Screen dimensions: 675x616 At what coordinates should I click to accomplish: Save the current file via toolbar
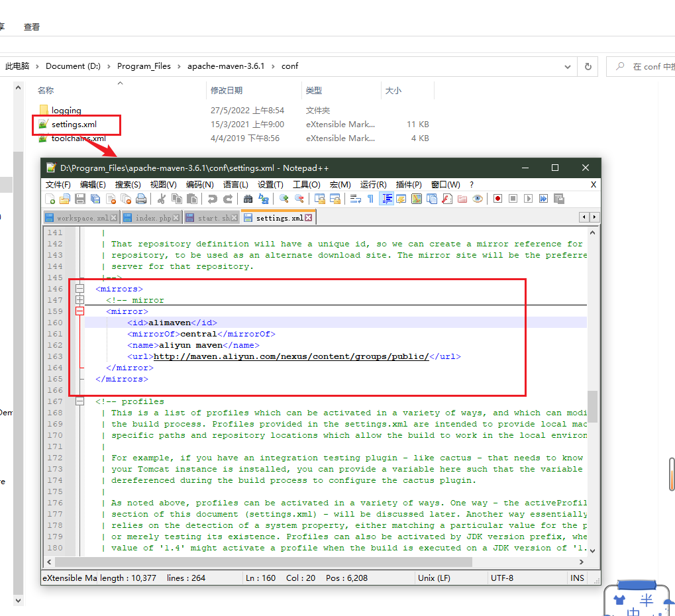pos(80,199)
